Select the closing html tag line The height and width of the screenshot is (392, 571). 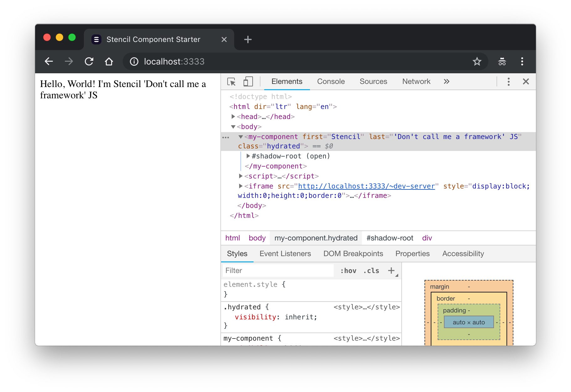click(x=244, y=215)
